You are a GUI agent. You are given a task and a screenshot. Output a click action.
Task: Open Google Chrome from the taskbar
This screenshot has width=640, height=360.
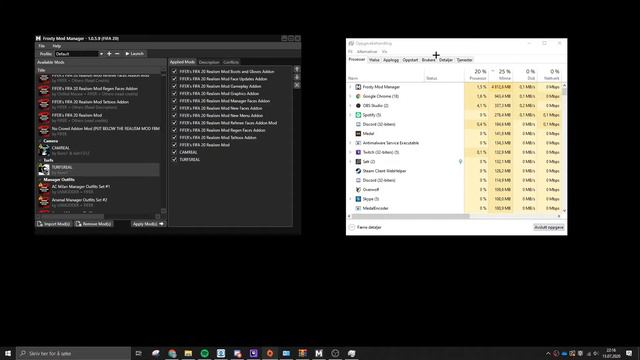coord(172,353)
